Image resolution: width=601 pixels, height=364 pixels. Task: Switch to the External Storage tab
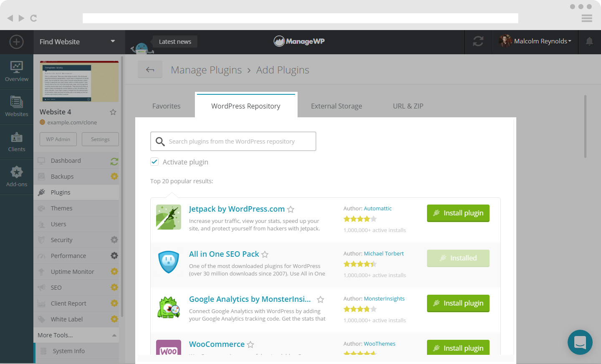point(336,106)
